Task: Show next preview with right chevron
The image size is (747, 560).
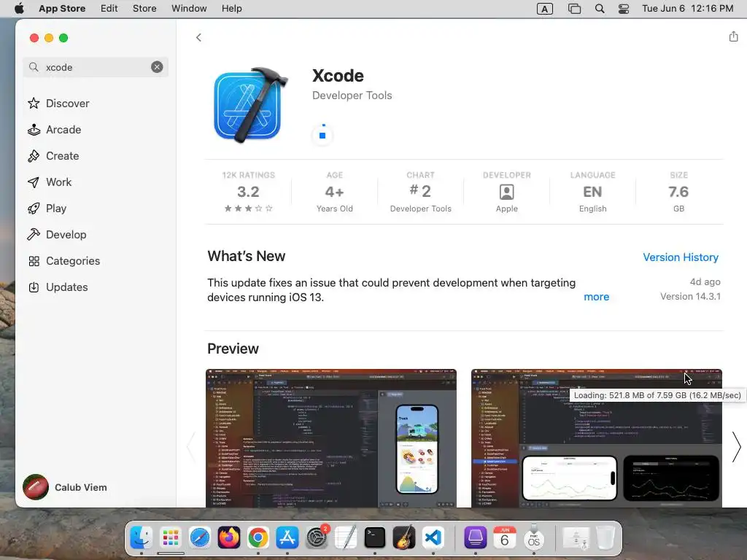Action: (x=737, y=447)
